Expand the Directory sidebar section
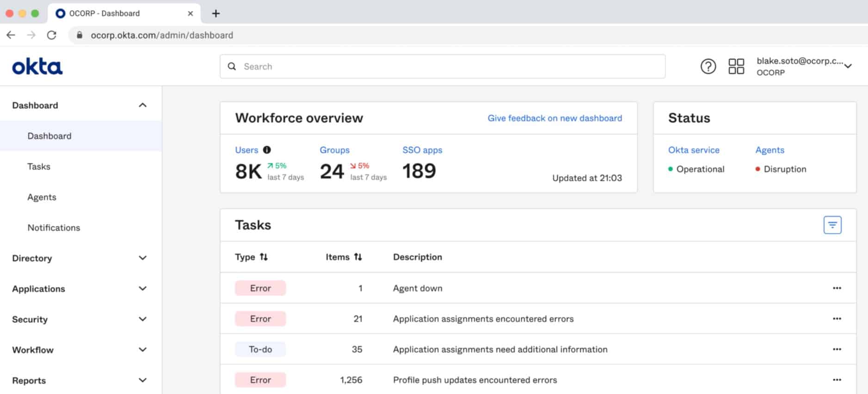The width and height of the screenshot is (868, 394). click(142, 258)
